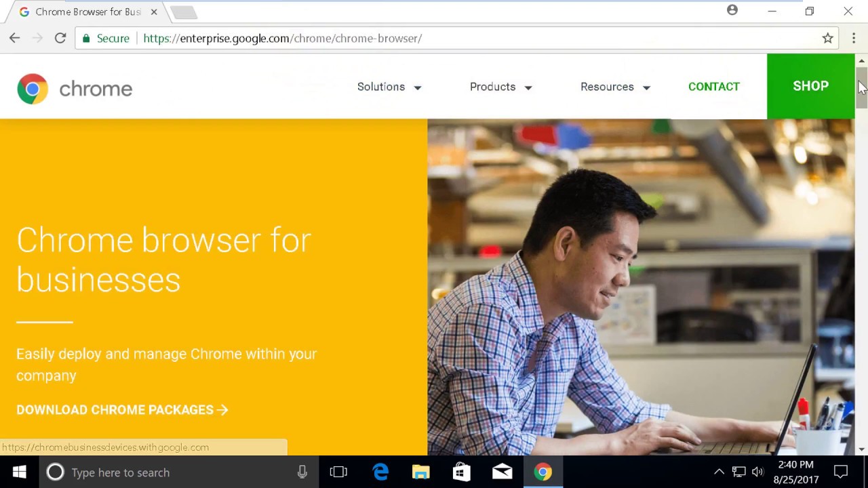
Task: Click the volume speaker icon
Action: [x=757, y=472]
